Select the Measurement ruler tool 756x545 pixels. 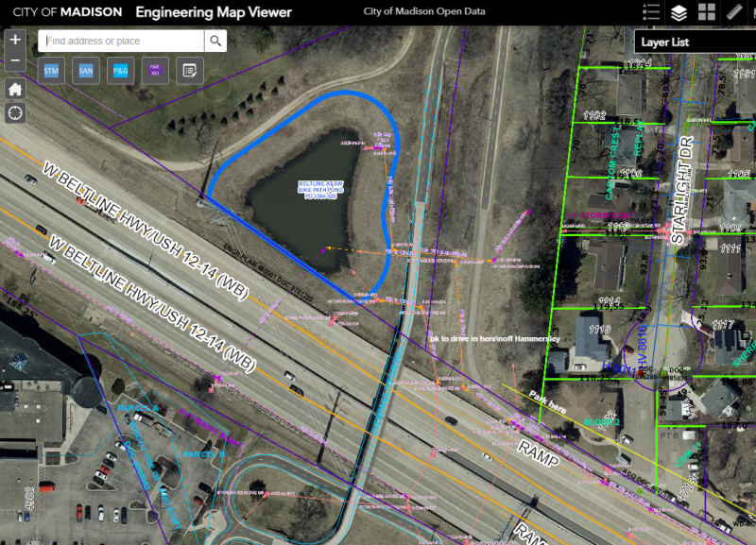click(x=735, y=12)
